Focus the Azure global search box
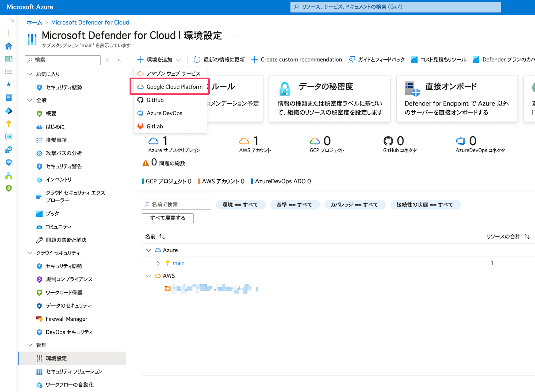The image size is (535, 392). coord(396,7)
